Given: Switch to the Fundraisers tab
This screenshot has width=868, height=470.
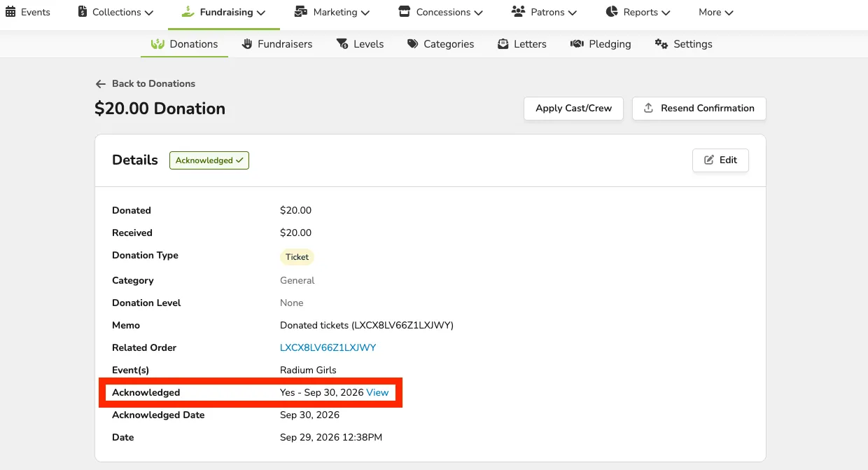Looking at the screenshot, I should coord(277,44).
